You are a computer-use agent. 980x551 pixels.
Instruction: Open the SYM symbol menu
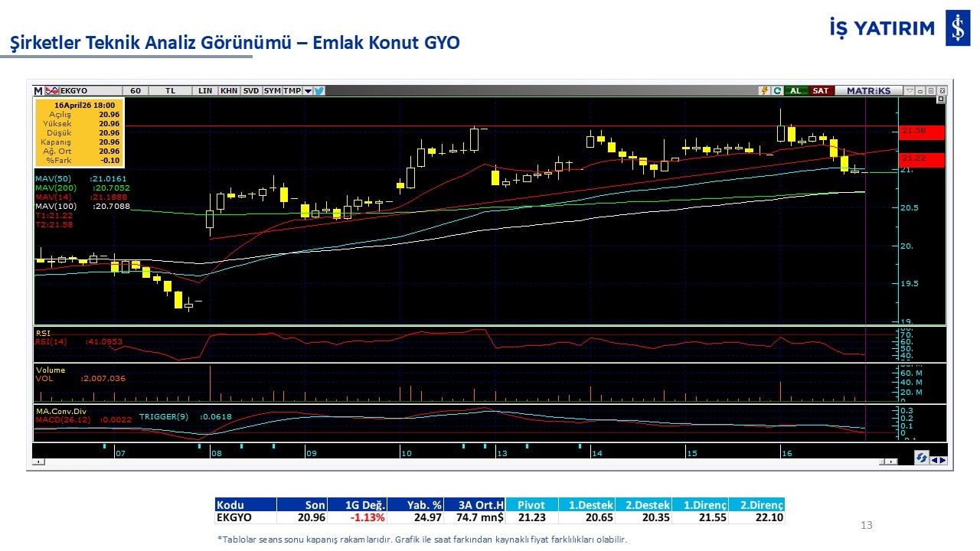click(x=272, y=90)
